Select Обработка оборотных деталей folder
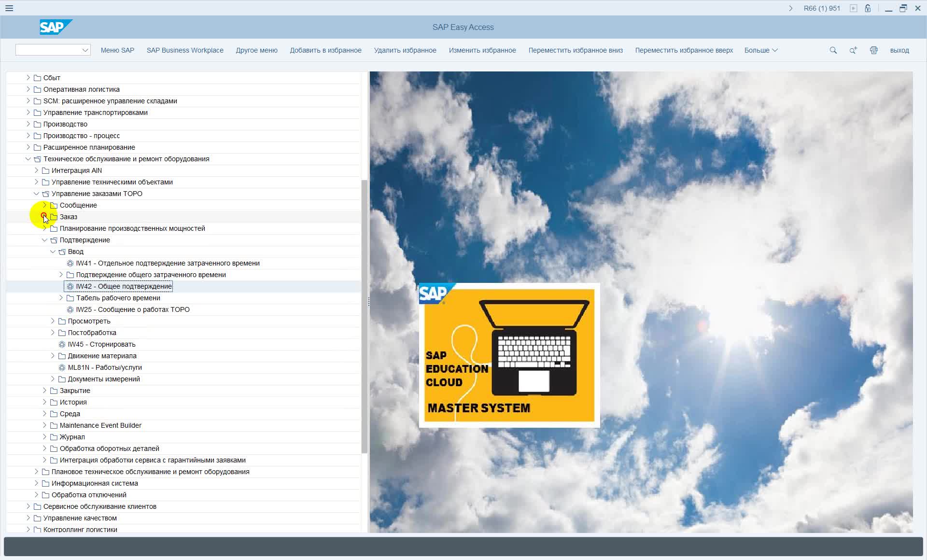Image resolution: width=927 pixels, height=560 pixels. tap(109, 448)
